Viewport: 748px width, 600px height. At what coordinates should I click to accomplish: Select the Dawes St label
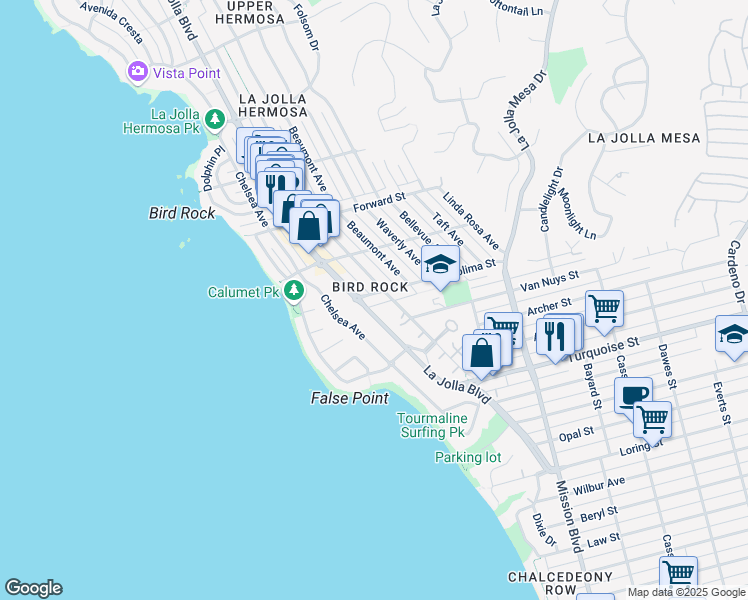point(667,366)
